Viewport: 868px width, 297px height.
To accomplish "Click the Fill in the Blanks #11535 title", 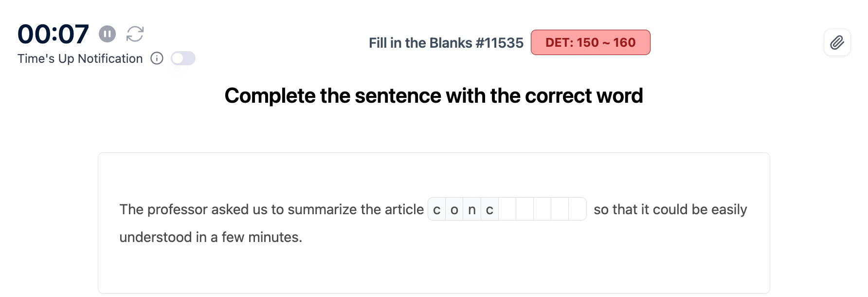I will [x=446, y=43].
